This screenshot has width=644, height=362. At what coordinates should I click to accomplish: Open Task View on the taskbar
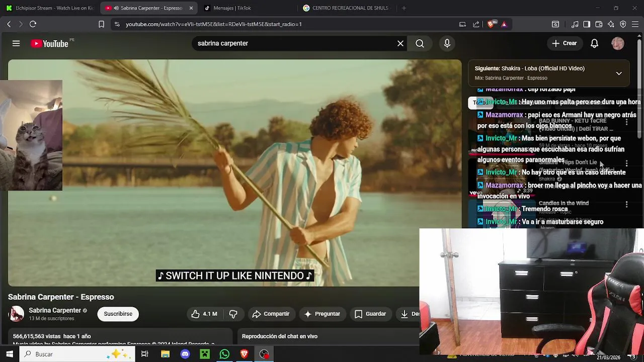(144, 354)
